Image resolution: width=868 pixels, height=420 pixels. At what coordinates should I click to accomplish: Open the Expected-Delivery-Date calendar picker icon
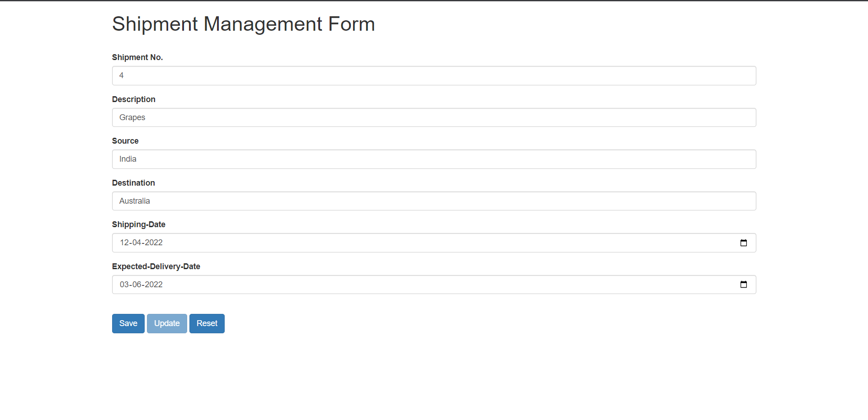tap(744, 285)
